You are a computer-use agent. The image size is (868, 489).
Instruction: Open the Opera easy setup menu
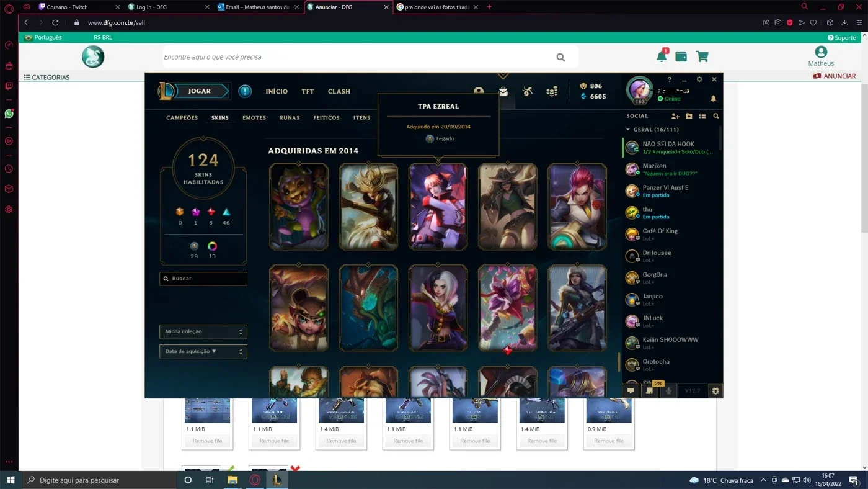tap(858, 22)
